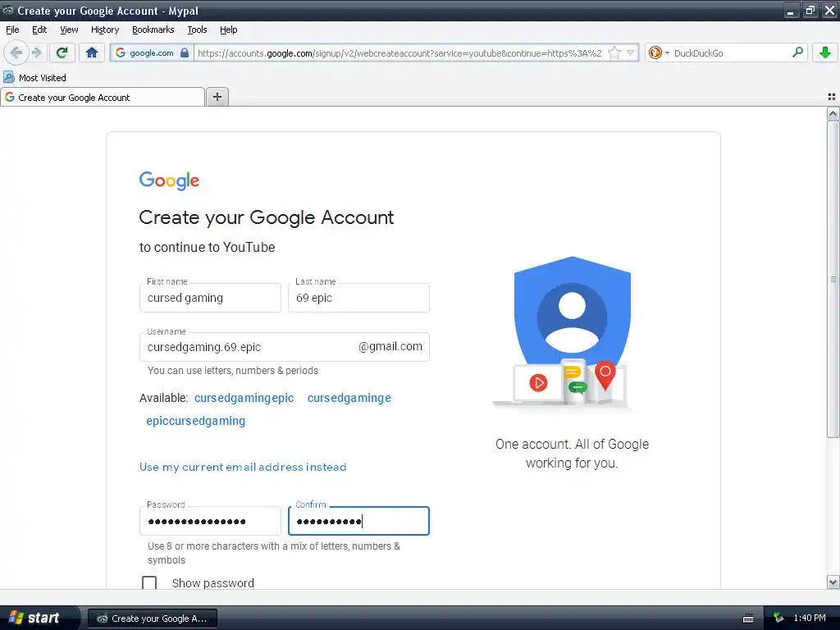
Task: Choose suggested username cursedgamingepic
Action: click(x=244, y=398)
